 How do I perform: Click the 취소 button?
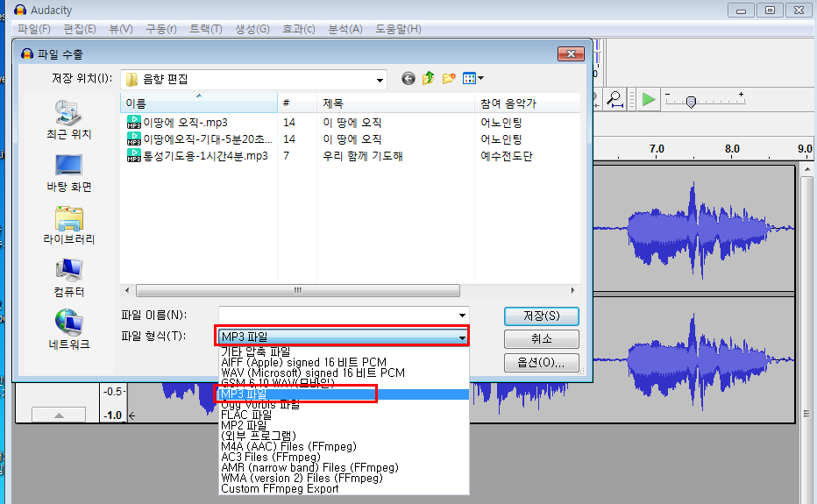coord(542,339)
